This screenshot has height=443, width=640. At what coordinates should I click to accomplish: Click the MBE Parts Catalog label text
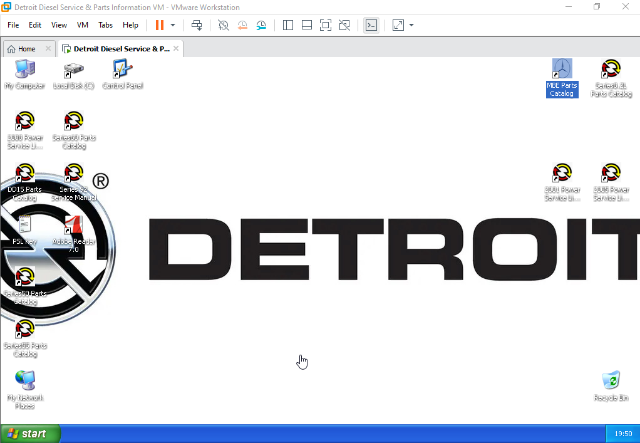[x=562, y=89]
